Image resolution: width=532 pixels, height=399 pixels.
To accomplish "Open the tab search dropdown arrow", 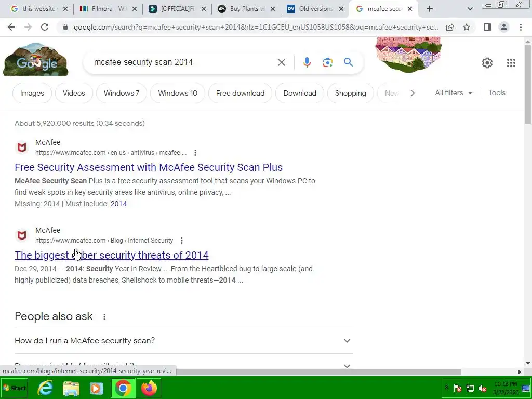I will [470, 9].
